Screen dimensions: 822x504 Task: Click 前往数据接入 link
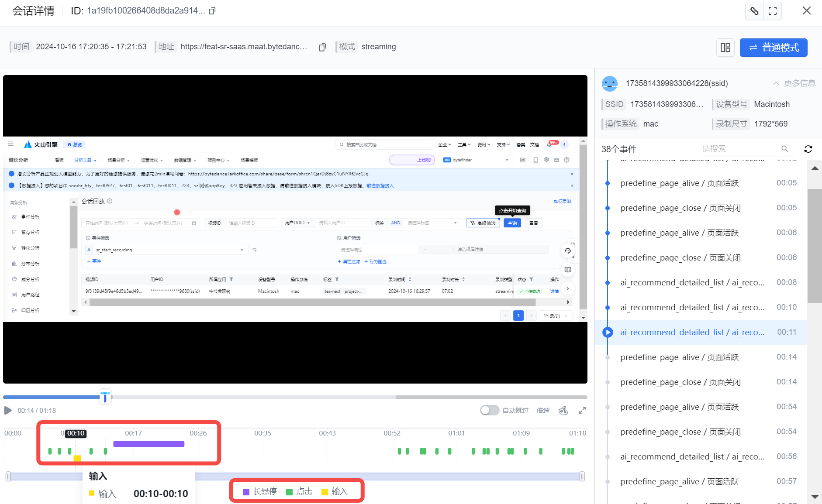point(380,186)
